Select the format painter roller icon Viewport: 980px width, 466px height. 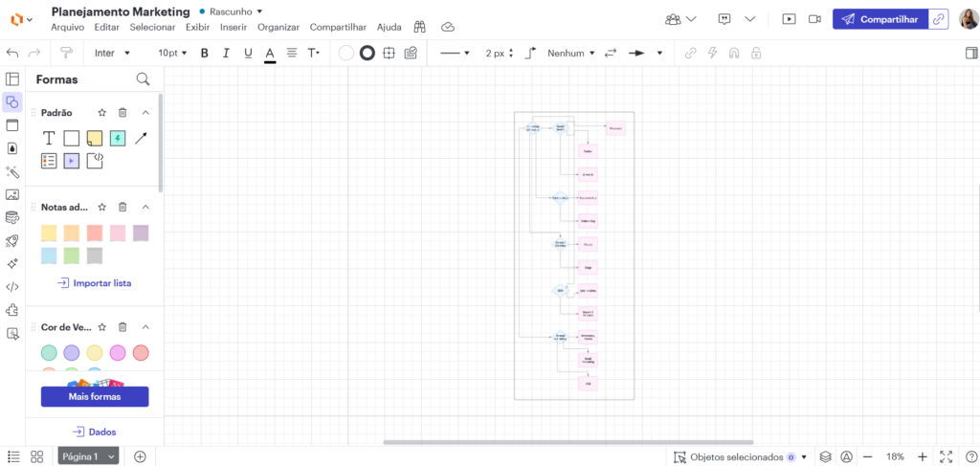click(66, 53)
